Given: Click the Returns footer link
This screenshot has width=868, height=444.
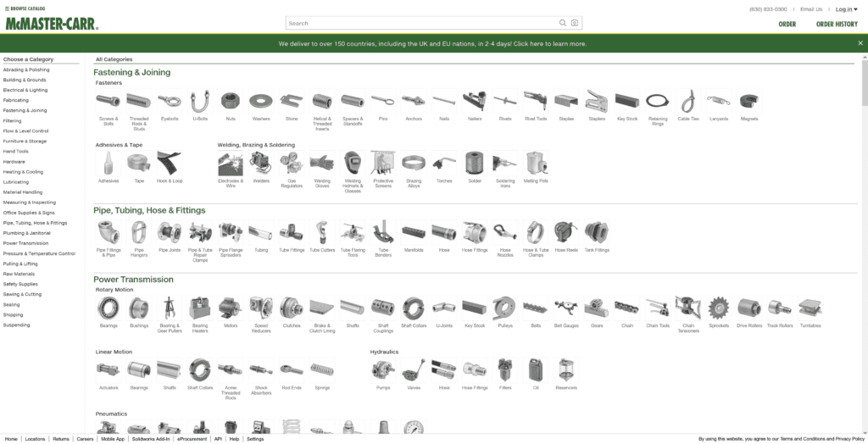Looking at the screenshot, I should click(61, 439).
